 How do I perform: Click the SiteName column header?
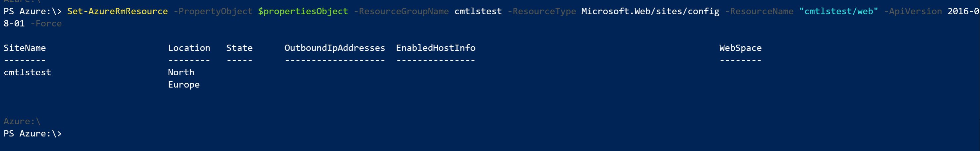tap(25, 48)
